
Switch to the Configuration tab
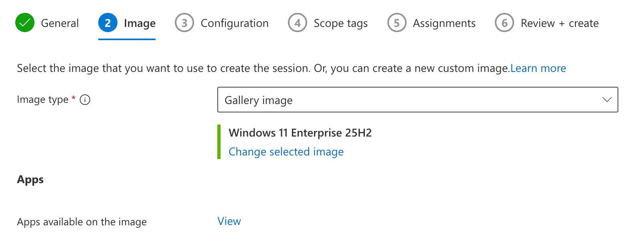[235, 23]
